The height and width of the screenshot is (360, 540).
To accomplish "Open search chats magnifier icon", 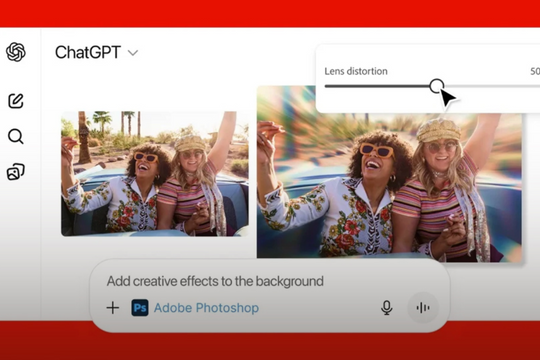I will click(15, 136).
